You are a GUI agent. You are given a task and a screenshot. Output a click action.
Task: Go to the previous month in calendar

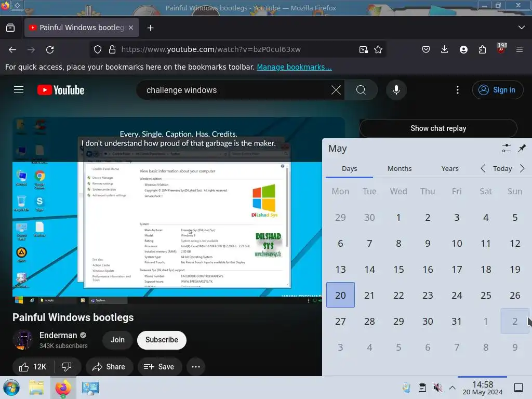[483, 168]
